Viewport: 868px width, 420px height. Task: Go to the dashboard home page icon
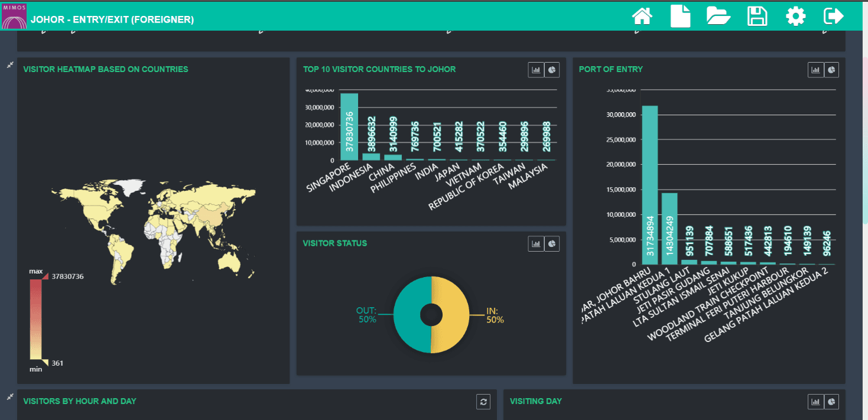pyautogui.click(x=642, y=16)
